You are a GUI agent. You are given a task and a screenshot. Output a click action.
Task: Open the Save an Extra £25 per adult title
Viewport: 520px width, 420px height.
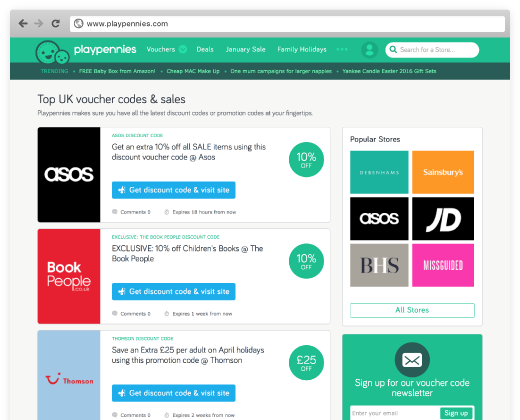pos(188,355)
